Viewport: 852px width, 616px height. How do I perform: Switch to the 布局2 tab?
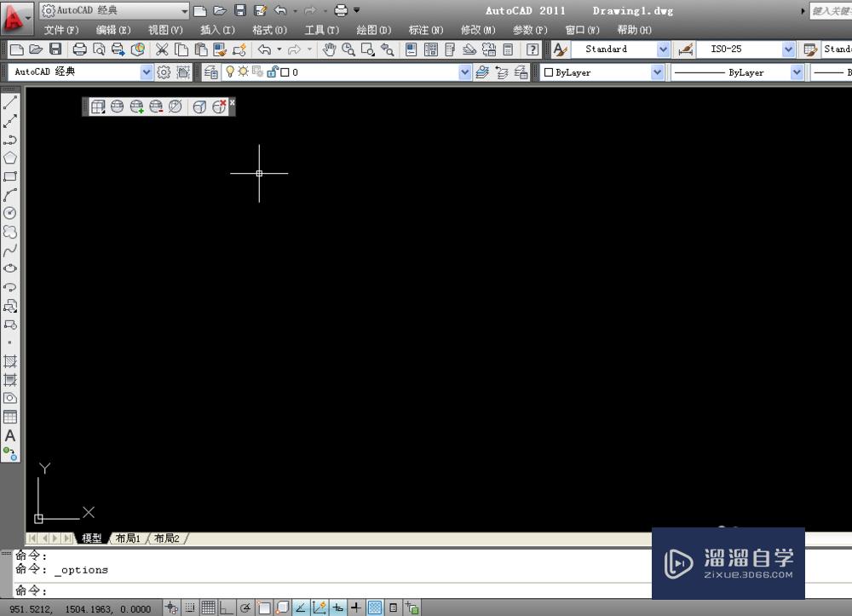pyautogui.click(x=167, y=538)
